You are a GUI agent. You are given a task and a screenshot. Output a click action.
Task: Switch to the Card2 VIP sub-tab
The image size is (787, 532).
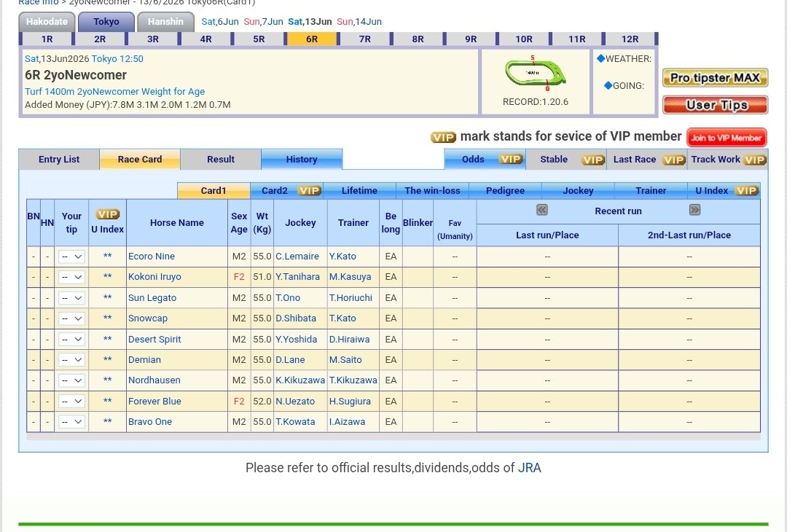286,191
